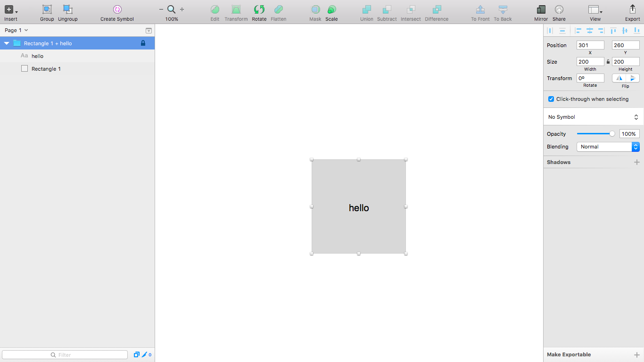Add a new shadow with plus button
This screenshot has height=362, width=644.
pos(636,162)
